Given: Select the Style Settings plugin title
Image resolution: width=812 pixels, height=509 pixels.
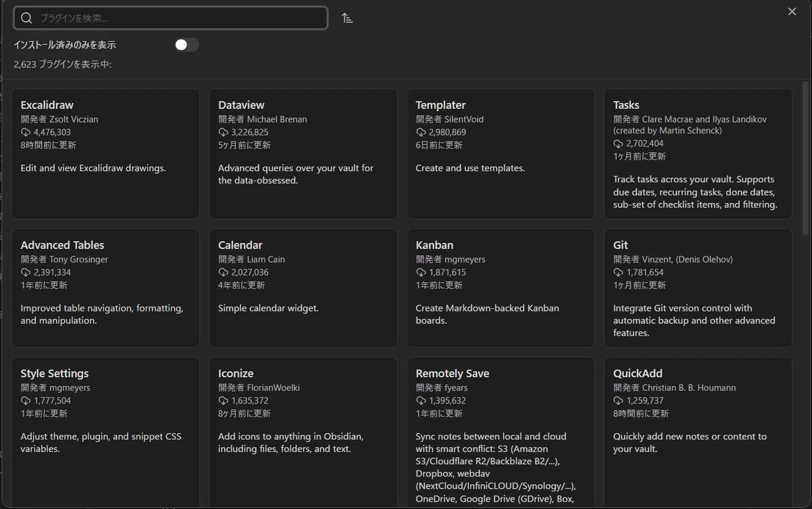Looking at the screenshot, I should (x=54, y=373).
